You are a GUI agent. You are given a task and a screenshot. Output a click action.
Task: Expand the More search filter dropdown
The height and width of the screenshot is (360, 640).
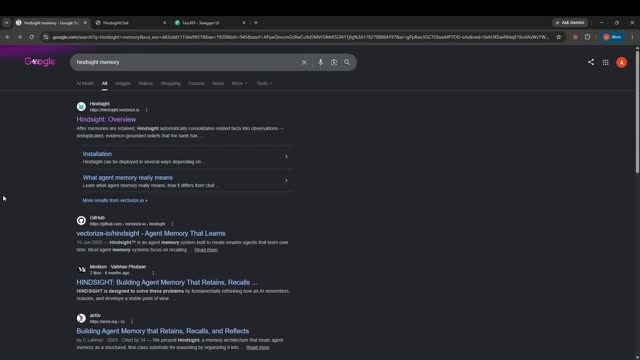[239, 83]
